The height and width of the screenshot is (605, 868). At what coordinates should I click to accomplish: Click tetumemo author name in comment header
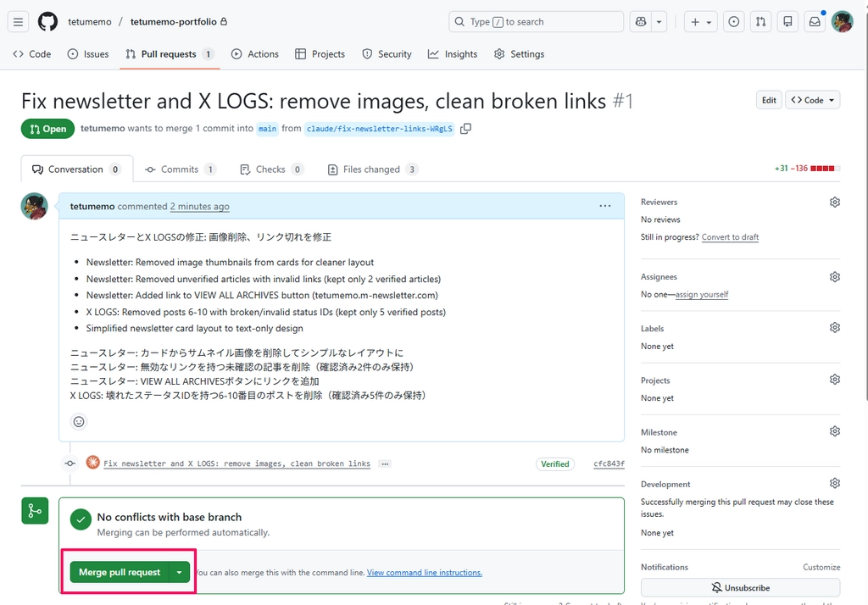92,207
